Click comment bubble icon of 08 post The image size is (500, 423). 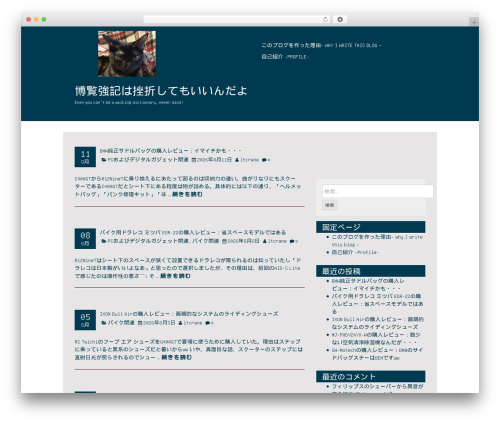coord(292,241)
